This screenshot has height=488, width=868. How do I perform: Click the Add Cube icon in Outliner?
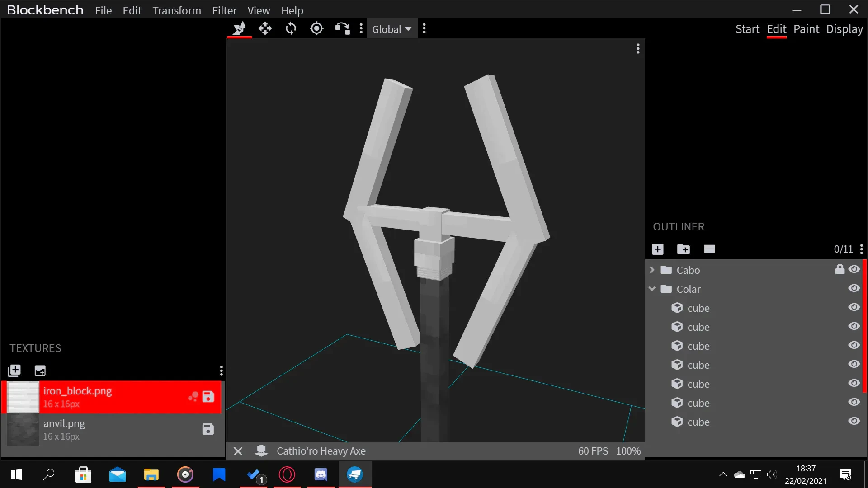[658, 249]
